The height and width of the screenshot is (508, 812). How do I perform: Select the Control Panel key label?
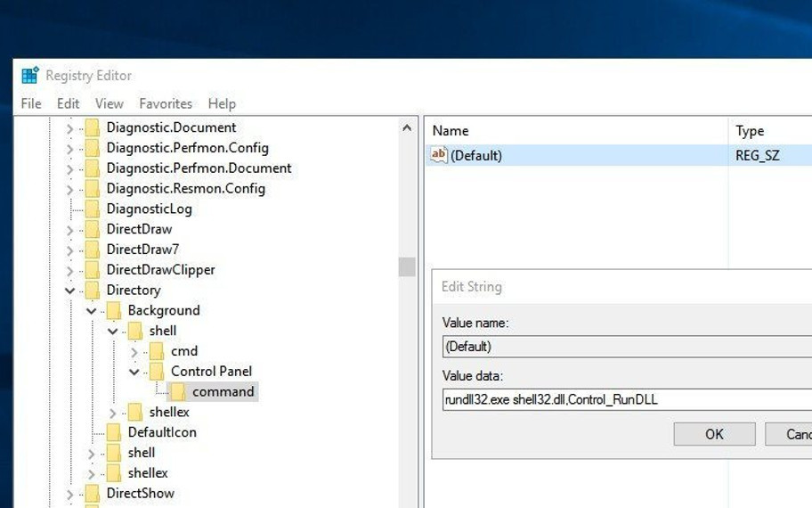coord(211,371)
